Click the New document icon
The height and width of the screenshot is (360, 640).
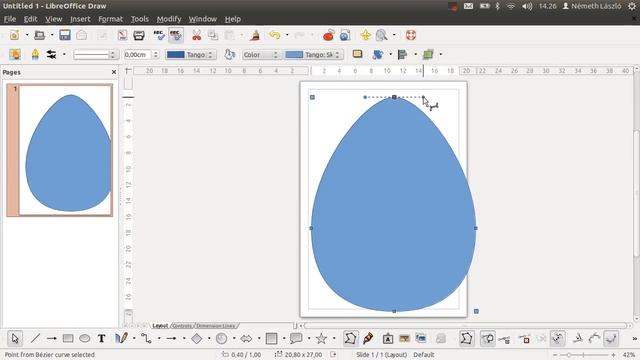click(x=15, y=35)
